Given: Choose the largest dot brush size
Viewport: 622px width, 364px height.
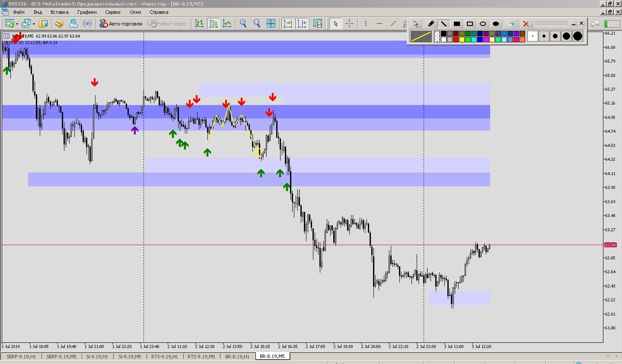Looking at the screenshot, I should click(577, 36).
